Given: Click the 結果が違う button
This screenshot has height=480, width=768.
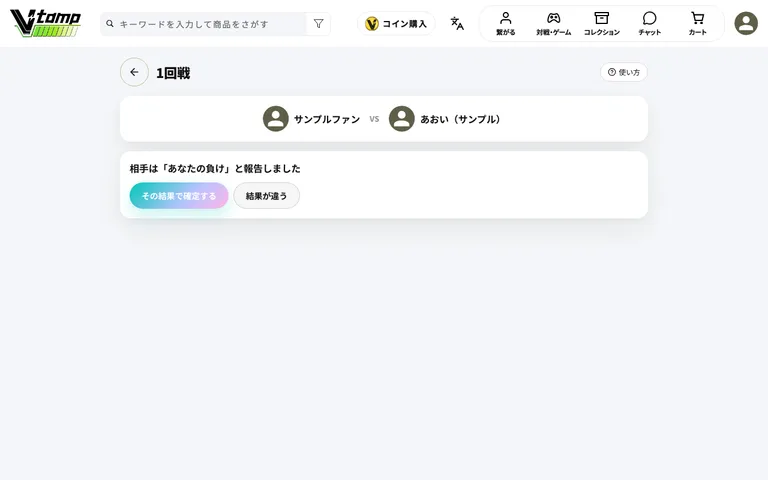Looking at the screenshot, I should pyautogui.click(x=266, y=195).
